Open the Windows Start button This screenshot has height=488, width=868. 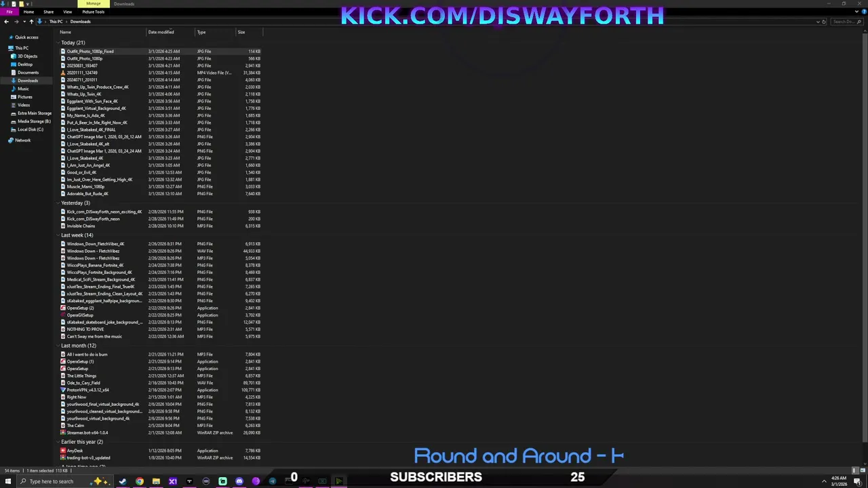click(7, 481)
